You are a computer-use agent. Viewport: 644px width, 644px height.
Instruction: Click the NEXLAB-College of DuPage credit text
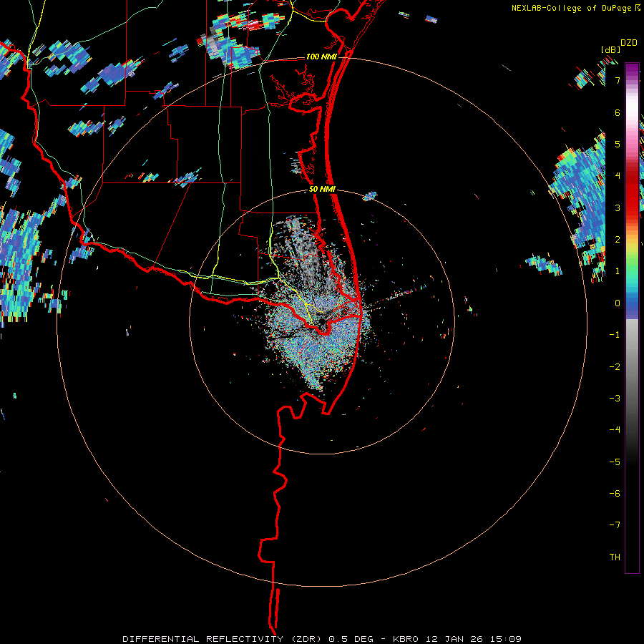pos(576,8)
